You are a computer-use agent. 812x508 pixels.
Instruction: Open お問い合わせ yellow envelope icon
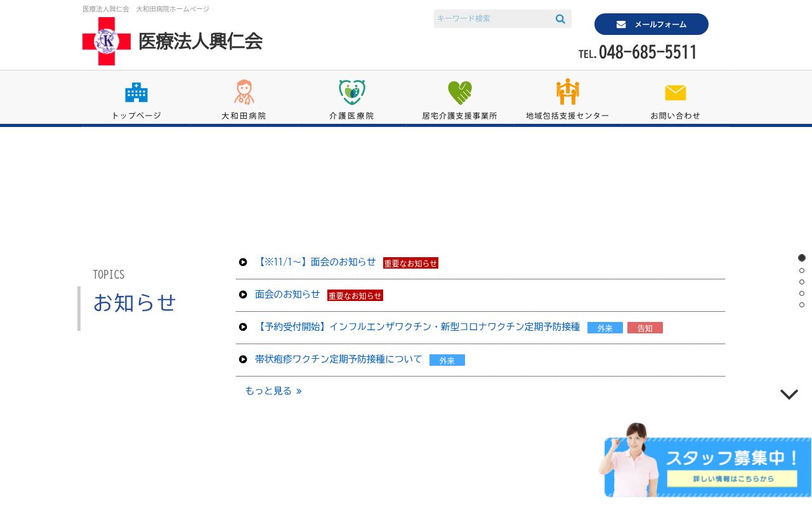tap(676, 93)
